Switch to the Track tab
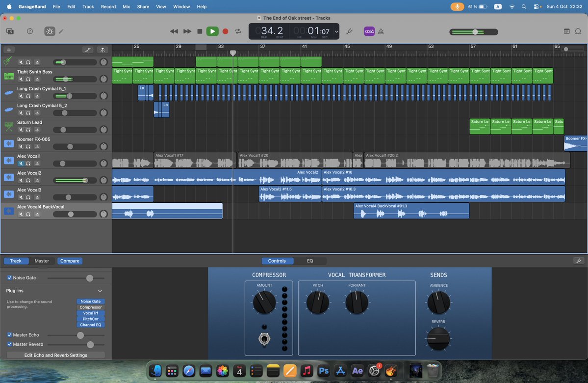The width and height of the screenshot is (588, 383). pyautogui.click(x=16, y=261)
